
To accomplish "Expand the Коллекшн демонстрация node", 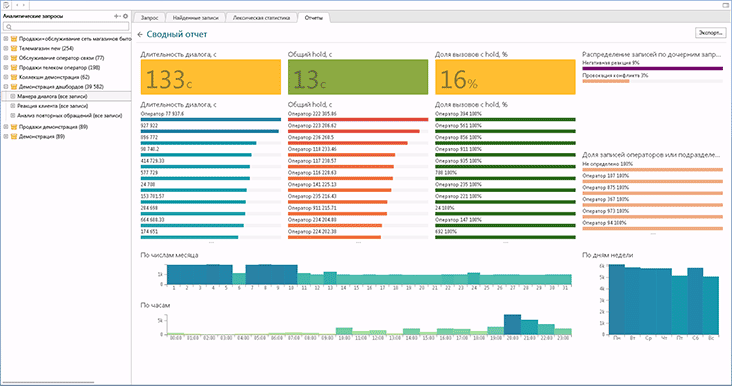I will click(6, 77).
